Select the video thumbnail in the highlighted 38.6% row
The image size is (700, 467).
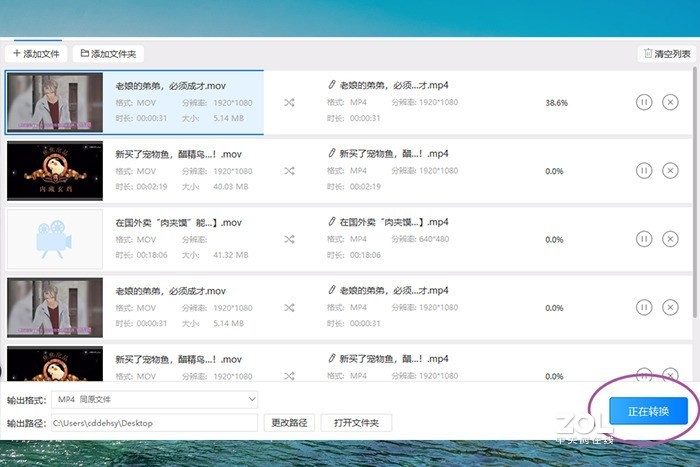click(55, 103)
